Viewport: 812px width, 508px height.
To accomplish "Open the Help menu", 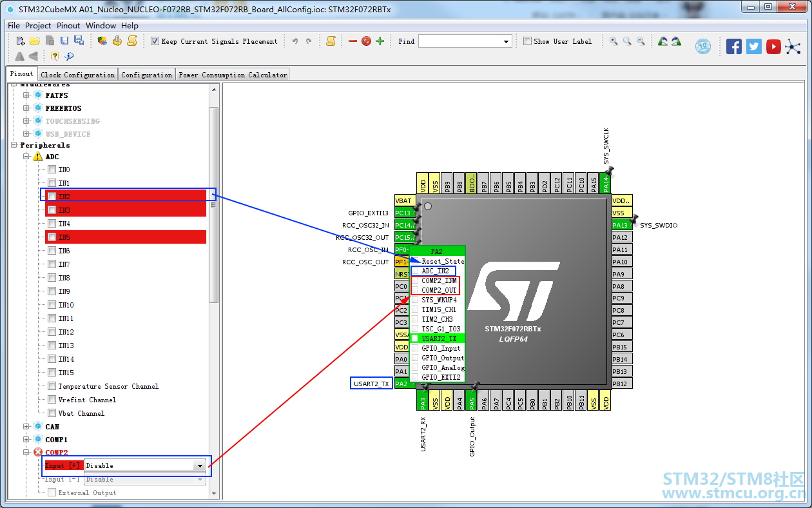I will click(x=130, y=26).
